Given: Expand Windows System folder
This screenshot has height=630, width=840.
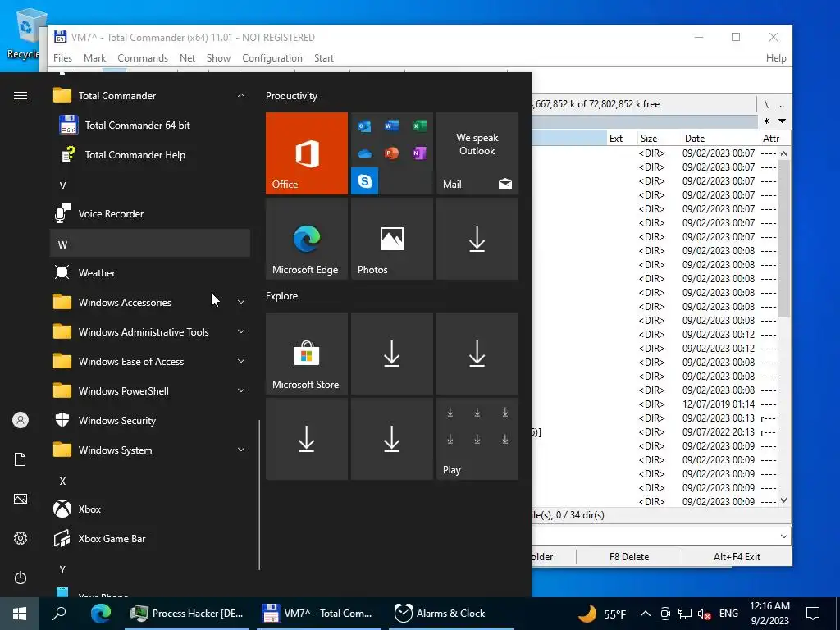Looking at the screenshot, I should pos(241,450).
